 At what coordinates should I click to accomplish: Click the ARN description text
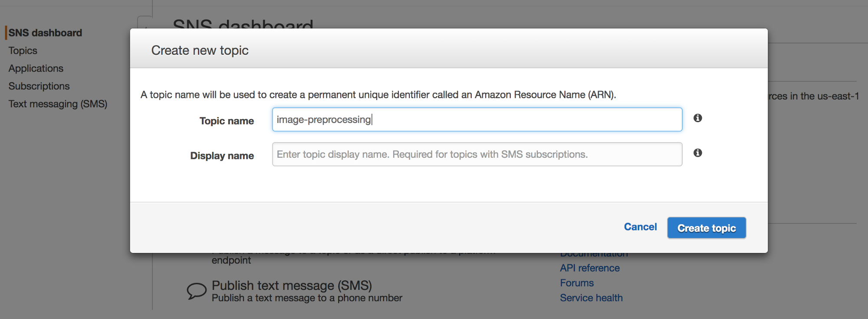pyautogui.click(x=378, y=95)
